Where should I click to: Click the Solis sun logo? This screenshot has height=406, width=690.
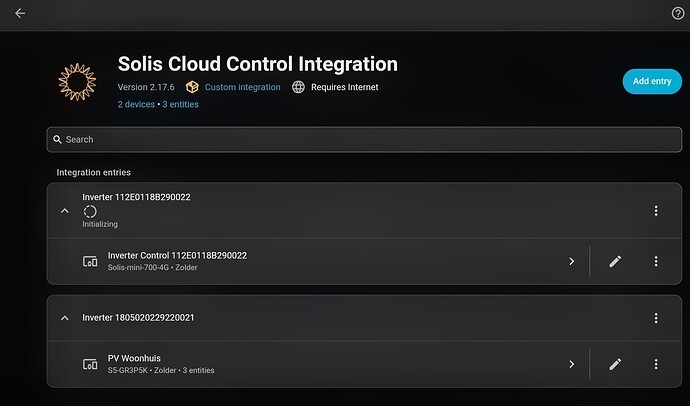(77, 82)
